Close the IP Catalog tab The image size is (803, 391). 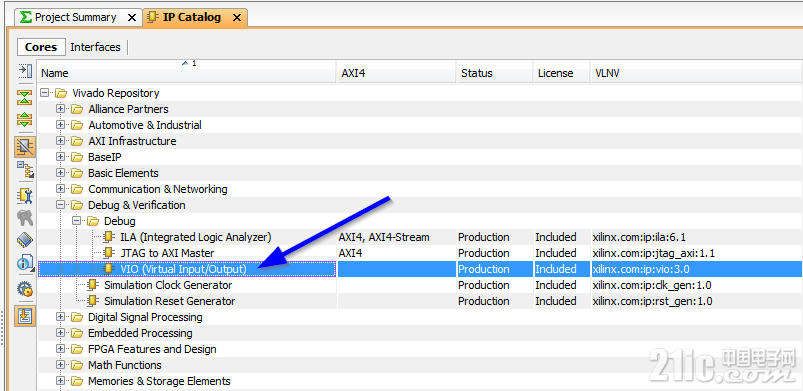click(237, 17)
